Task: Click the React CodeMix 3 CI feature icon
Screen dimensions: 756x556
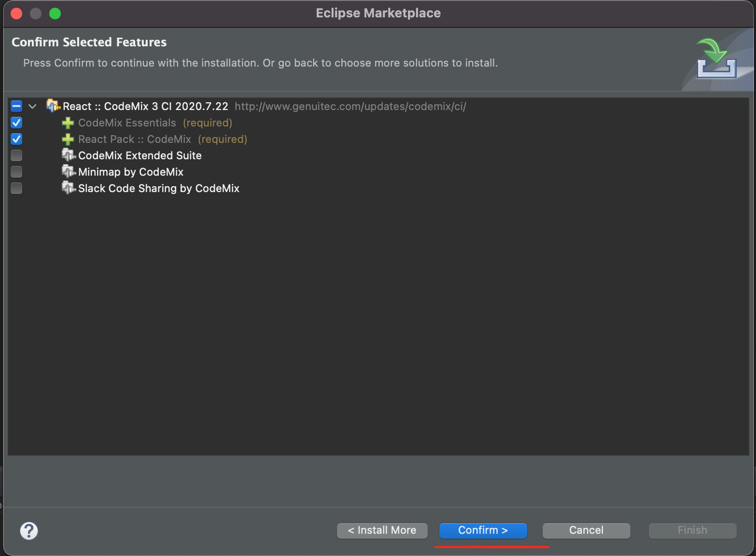Action: pyautogui.click(x=53, y=105)
